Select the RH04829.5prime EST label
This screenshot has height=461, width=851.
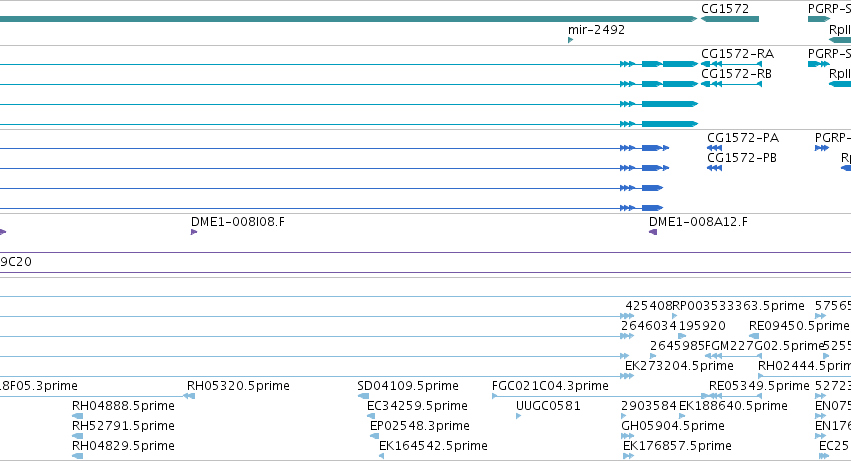click(x=123, y=446)
